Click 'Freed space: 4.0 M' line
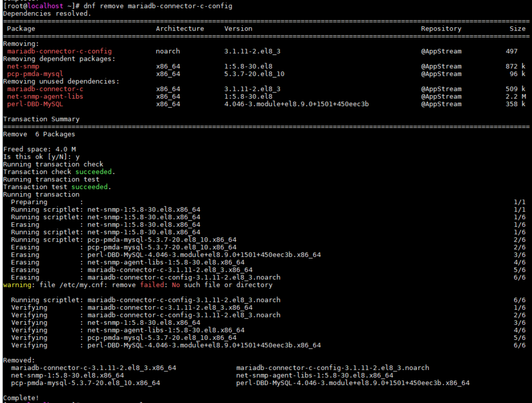The width and height of the screenshot is (532, 403). pyautogui.click(x=40, y=149)
